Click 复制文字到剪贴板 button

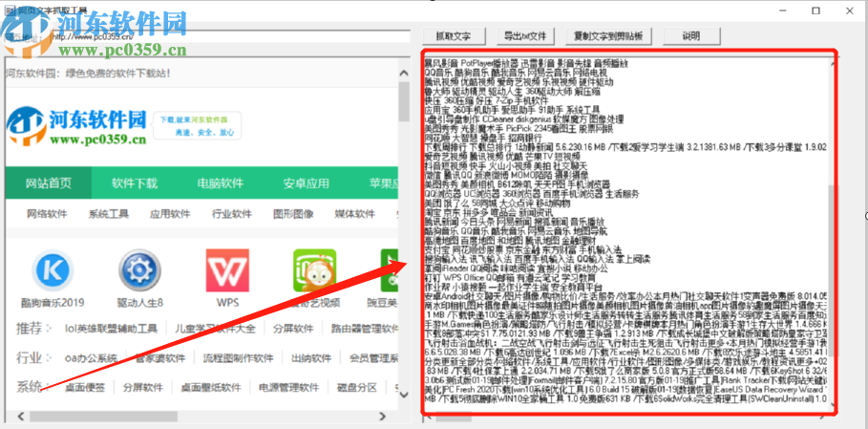[608, 36]
